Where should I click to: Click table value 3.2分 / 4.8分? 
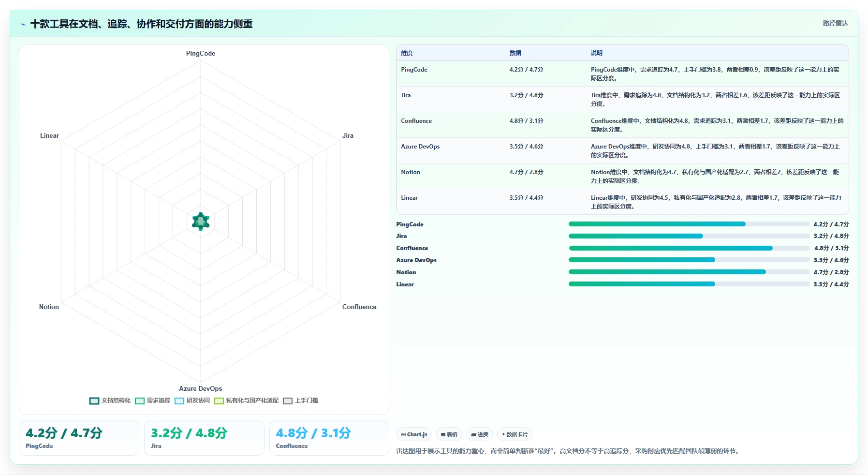tap(526, 95)
